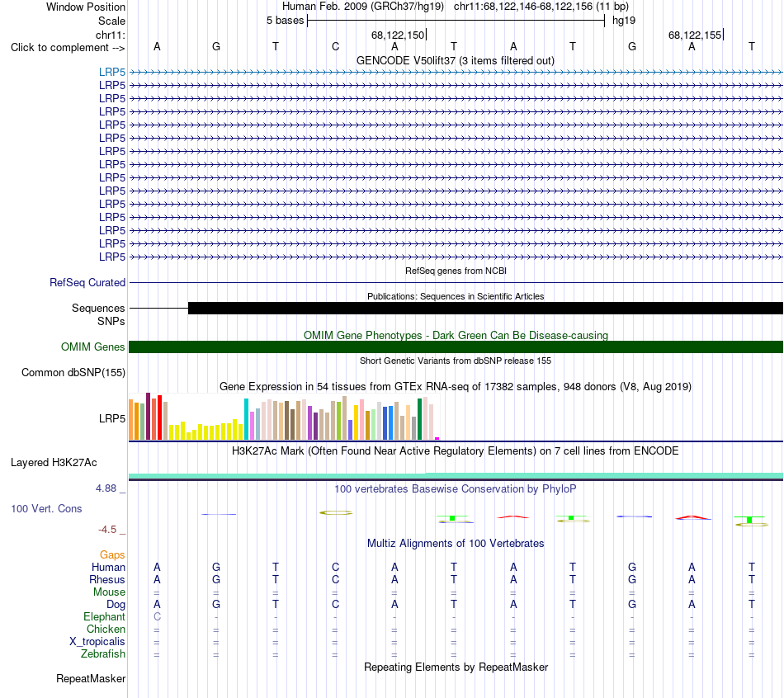Click the 68,122,150 coordinate marker
784x698 pixels.
398,35
